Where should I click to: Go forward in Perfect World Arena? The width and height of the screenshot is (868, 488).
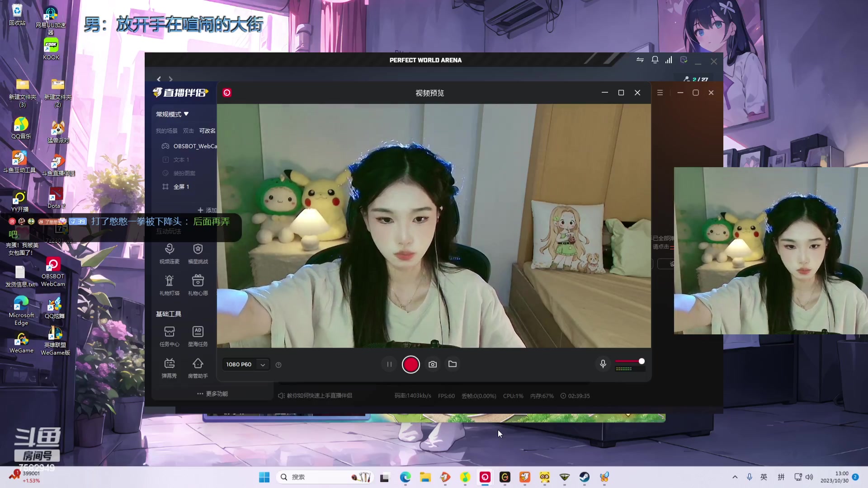click(x=170, y=79)
